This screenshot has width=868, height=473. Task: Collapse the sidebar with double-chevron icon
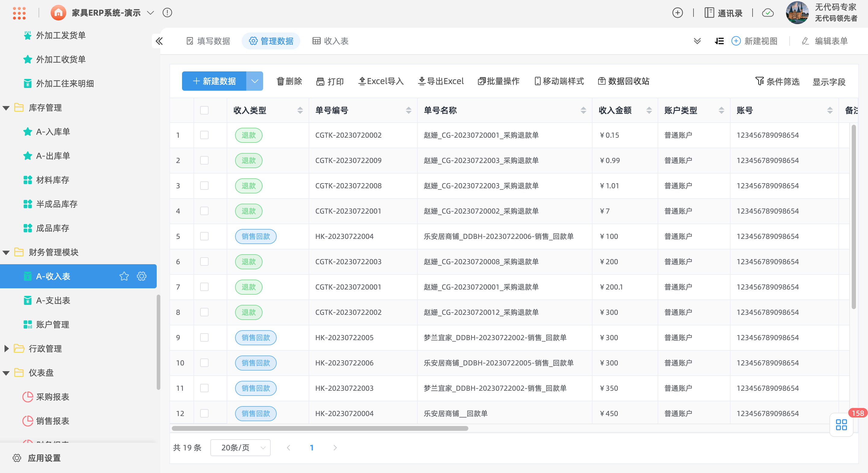tap(159, 41)
